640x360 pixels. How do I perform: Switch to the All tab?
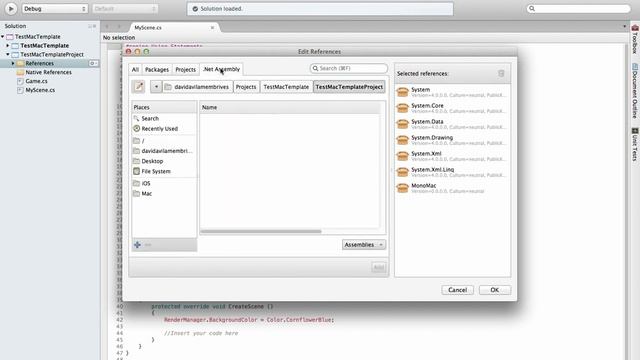(x=135, y=69)
